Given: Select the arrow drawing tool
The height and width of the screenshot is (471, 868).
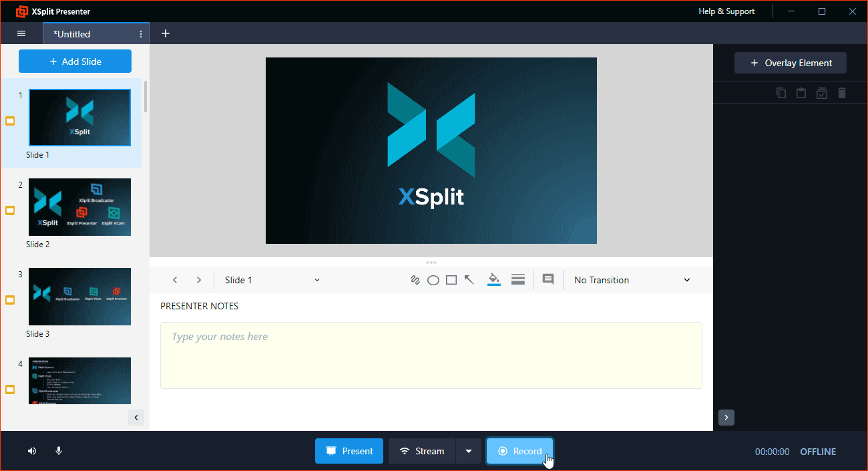Looking at the screenshot, I should pyautogui.click(x=469, y=280).
